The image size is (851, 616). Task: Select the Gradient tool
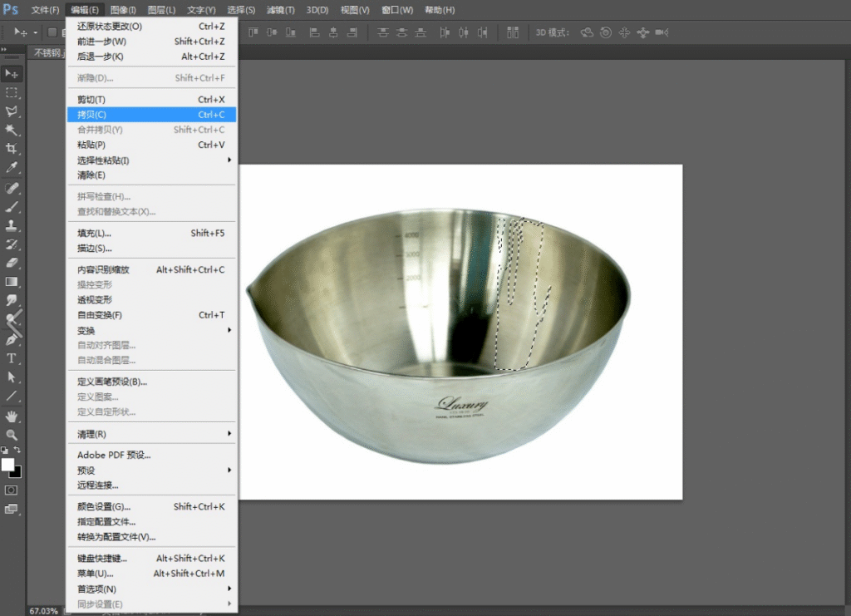coord(12,282)
